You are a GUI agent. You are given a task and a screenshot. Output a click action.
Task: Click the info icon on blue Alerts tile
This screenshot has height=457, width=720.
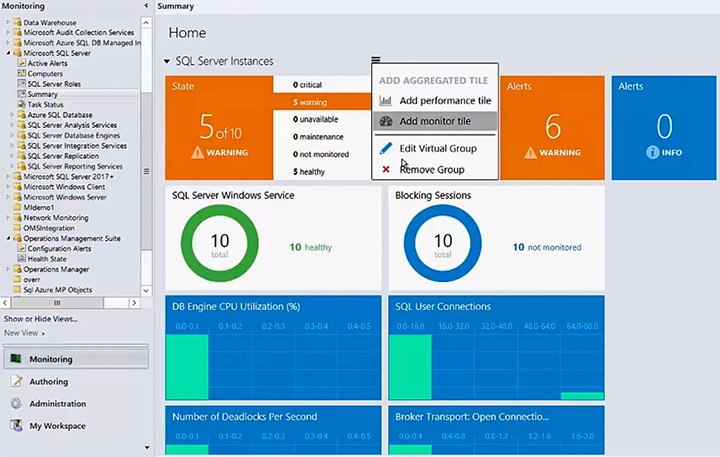pyautogui.click(x=652, y=152)
